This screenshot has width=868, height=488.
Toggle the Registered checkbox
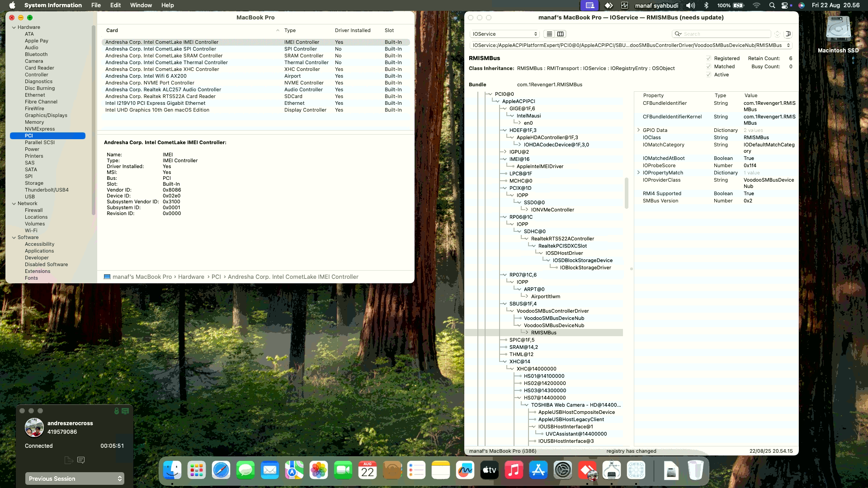(708, 58)
